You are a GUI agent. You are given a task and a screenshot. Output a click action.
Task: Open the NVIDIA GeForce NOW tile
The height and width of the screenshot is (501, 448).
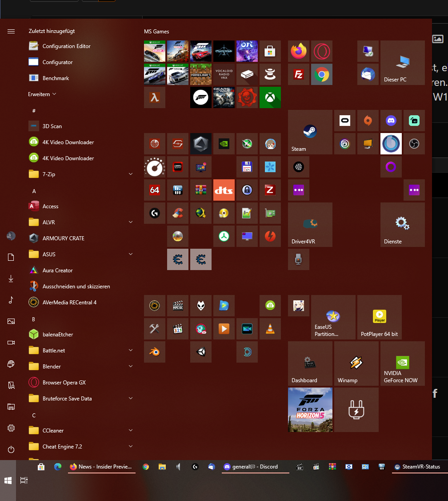(x=402, y=364)
